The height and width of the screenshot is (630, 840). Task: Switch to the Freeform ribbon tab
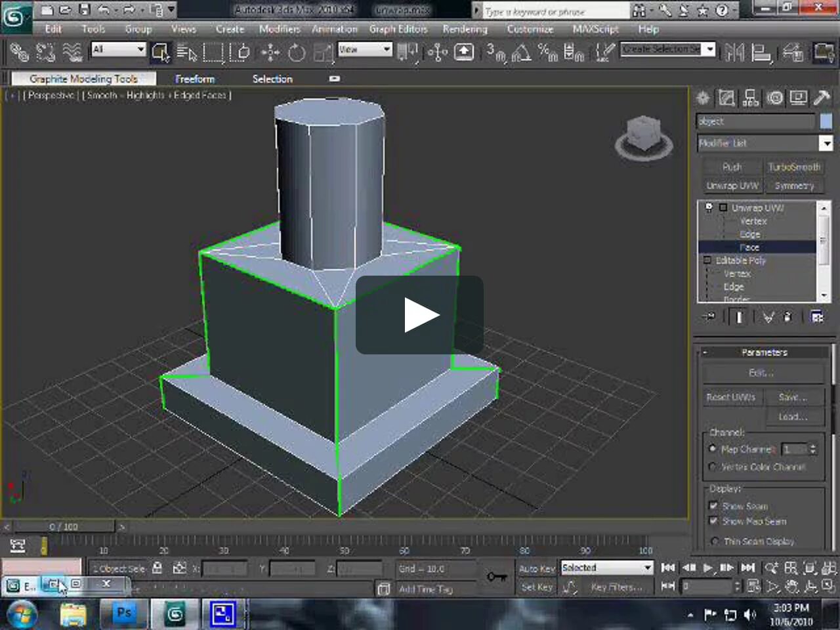195,79
